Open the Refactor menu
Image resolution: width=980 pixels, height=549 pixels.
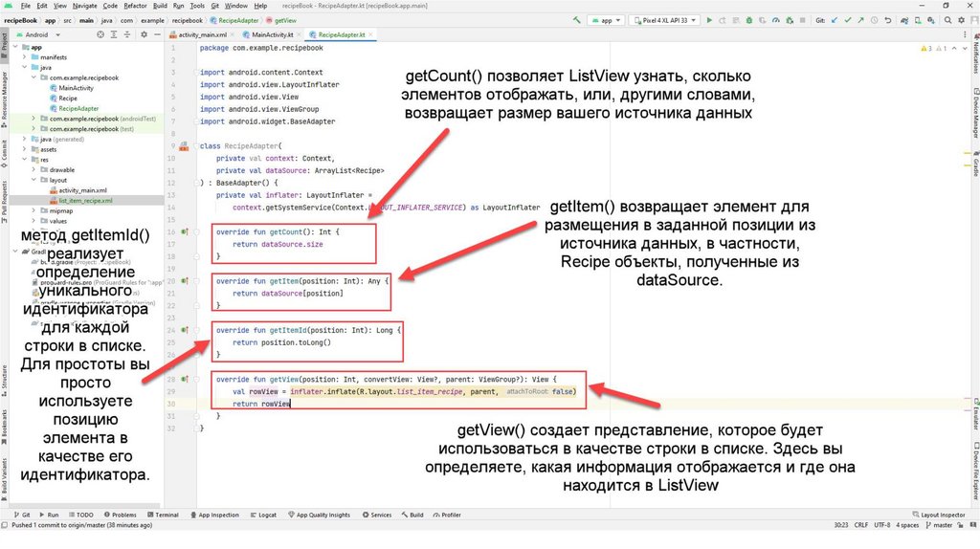tap(134, 6)
